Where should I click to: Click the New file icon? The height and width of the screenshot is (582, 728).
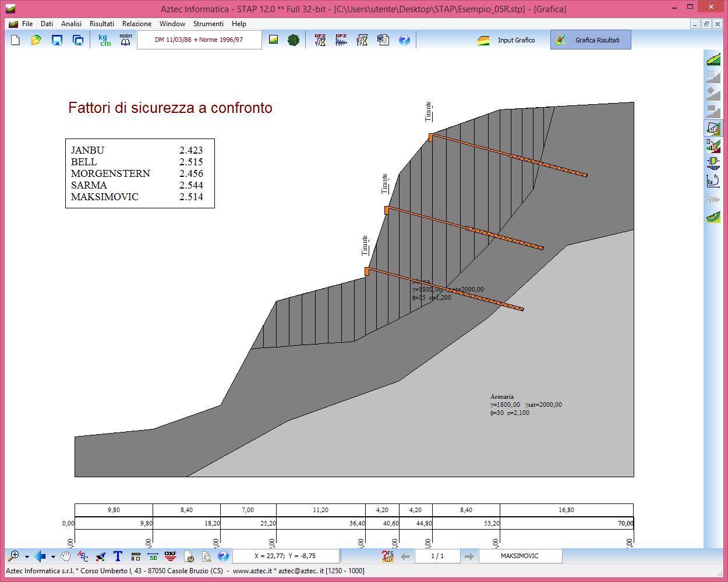pos(16,40)
